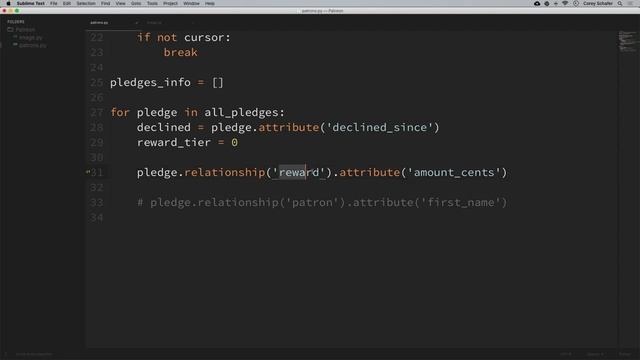Click the 'break' keyword on line 23
The width and height of the screenshot is (640, 360).
(180, 52)
